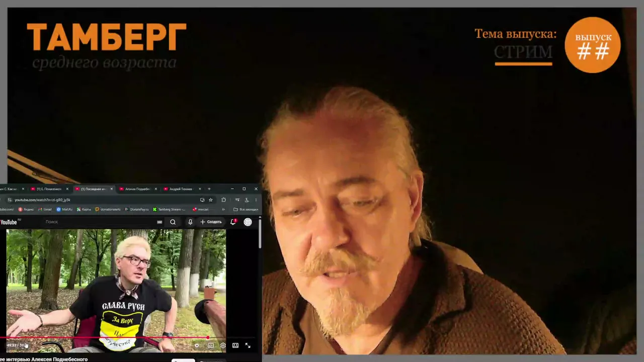Bookmark this page with the star icon

(x=211, y=200)
